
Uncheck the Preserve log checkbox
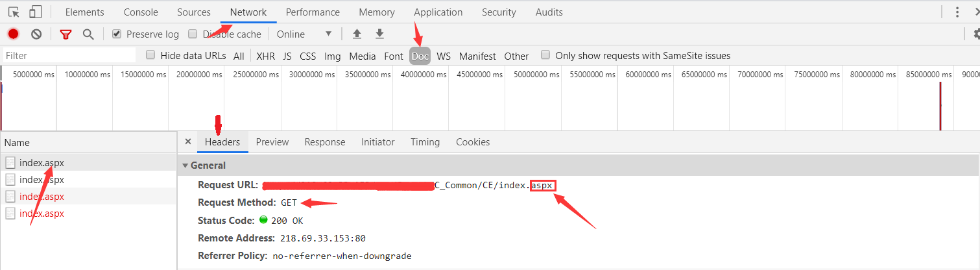coord(117,34)
